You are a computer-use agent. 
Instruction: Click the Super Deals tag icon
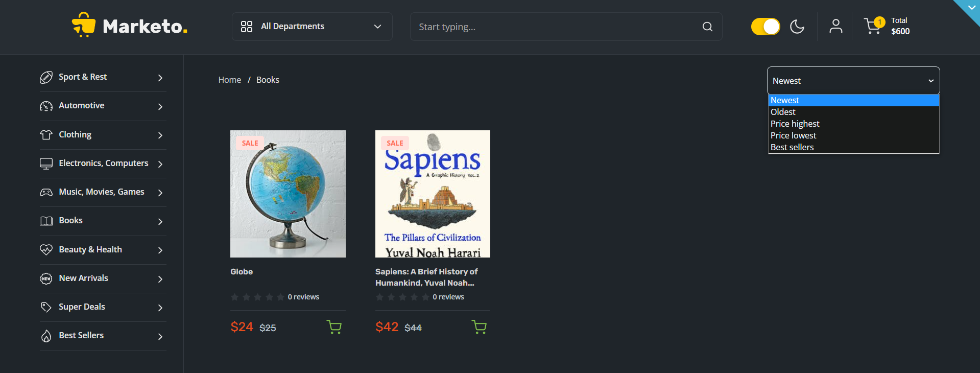[x=46, y=307]
